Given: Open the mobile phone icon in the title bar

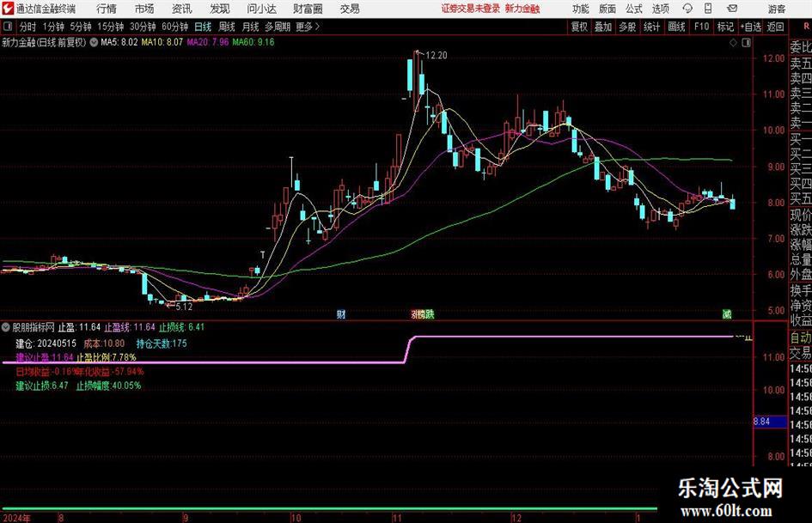Looking at the screenshot, I should (708, 9).
